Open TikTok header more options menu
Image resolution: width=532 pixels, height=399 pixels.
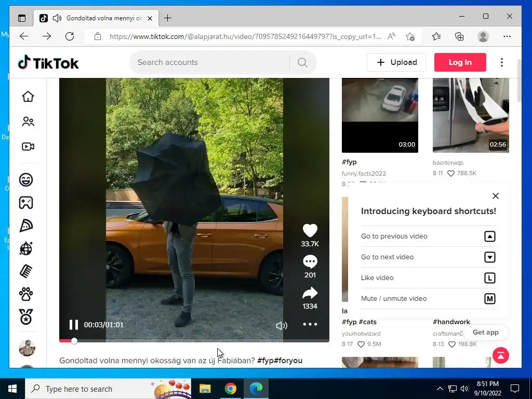click(502, 62)
